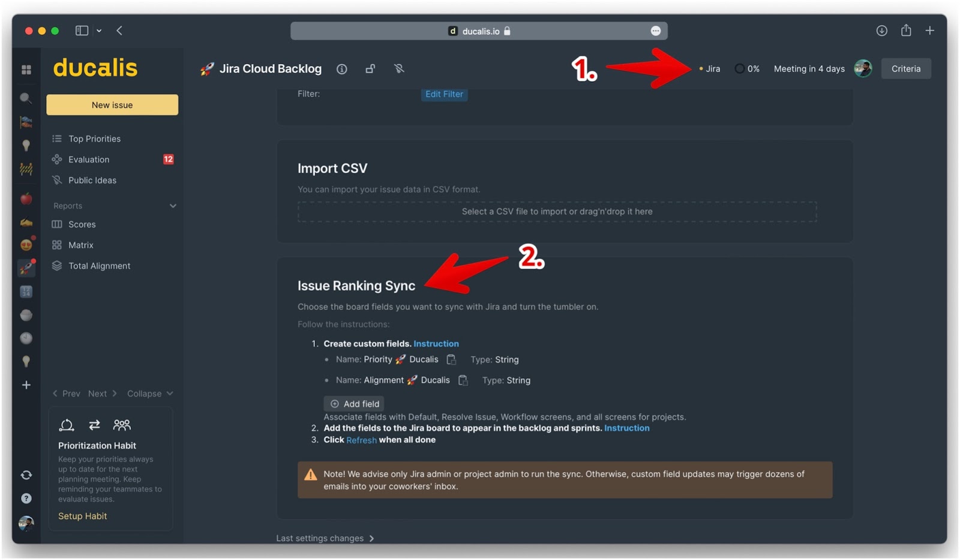Screen dimensions: 960x560
Task: Click the Setup Habit link
Action: click(83, 516)
